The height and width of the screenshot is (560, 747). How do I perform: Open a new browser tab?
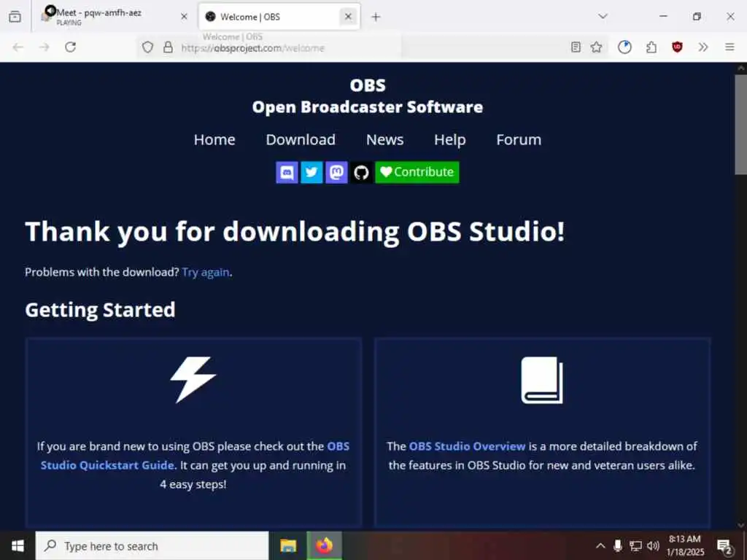376,17
